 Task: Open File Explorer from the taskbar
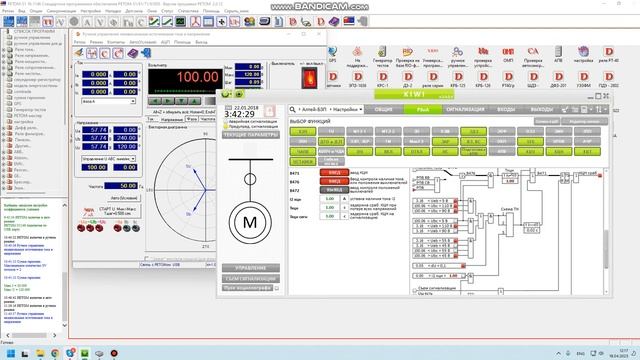point(40,353)
